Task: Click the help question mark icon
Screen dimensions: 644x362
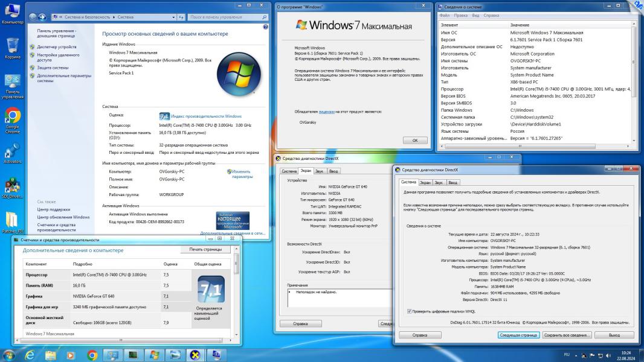Action: point(265,28)
